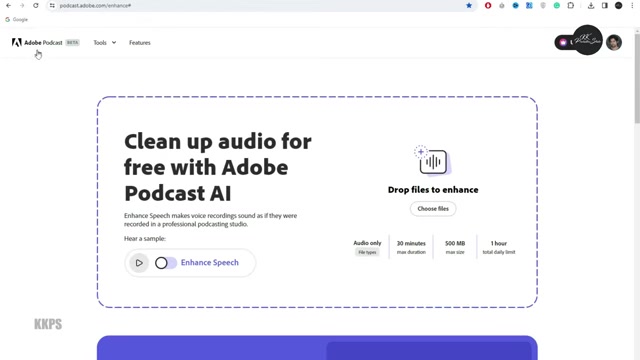The width and height of the screenshot is (640, 360).
Task: Toggle the browser side panel icon
Action: [x=604, y=6]
